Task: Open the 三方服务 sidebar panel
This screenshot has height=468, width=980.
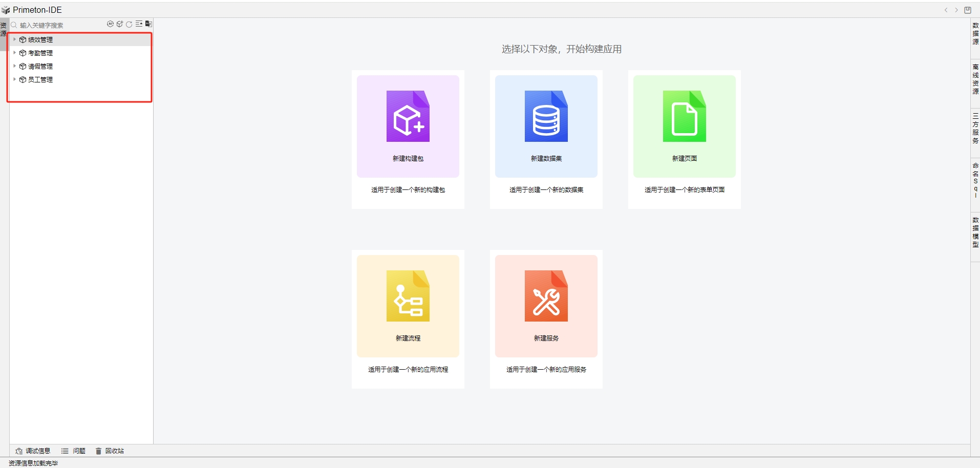Action: tap(975, 129)
